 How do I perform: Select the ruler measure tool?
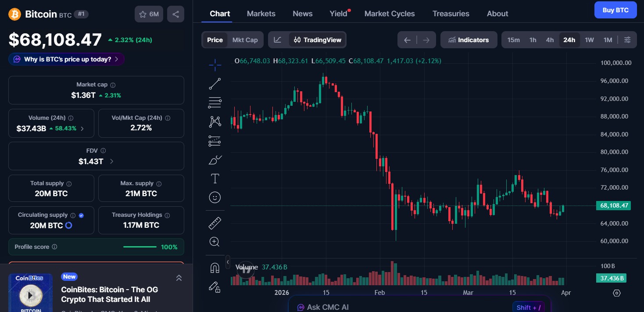[x=215, y=223]
